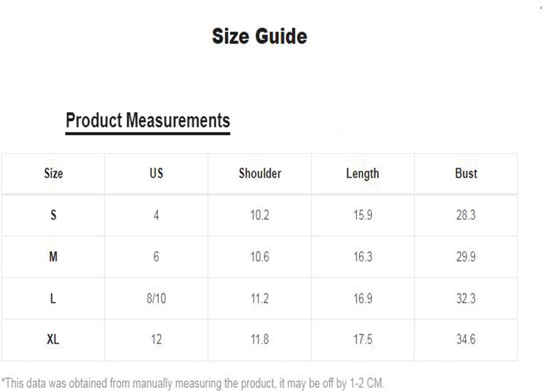Select the S size row label

click(54, 215)
